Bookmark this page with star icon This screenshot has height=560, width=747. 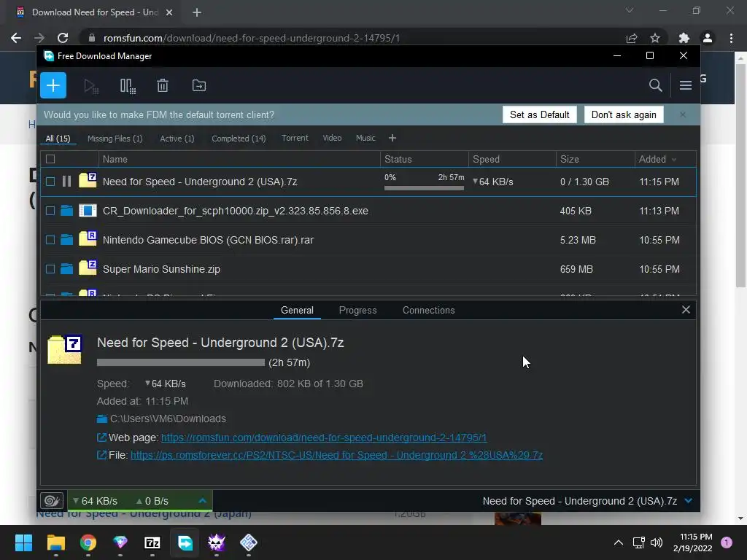655,38
